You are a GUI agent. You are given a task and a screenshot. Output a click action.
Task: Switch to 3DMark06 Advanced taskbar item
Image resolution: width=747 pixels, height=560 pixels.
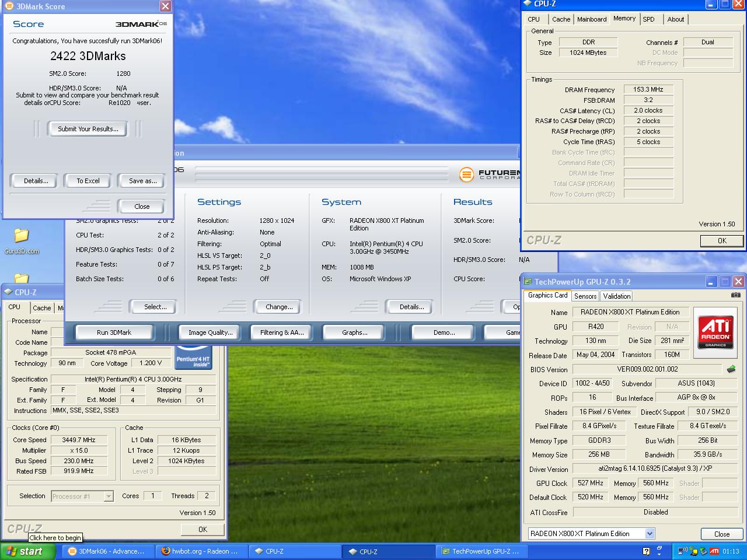click(x=108, y=551)
